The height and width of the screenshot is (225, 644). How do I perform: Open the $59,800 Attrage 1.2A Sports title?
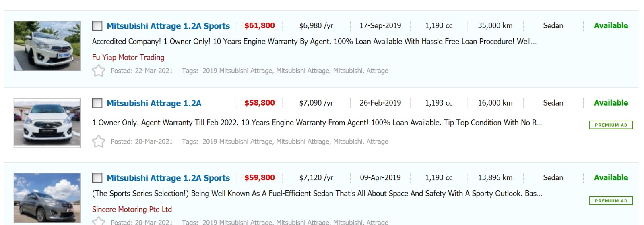tap(168, 178)
